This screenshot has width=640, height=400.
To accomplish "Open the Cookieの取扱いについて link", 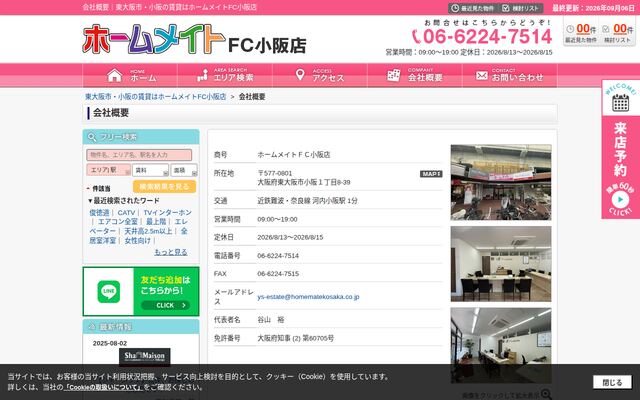I will (104, 387).
